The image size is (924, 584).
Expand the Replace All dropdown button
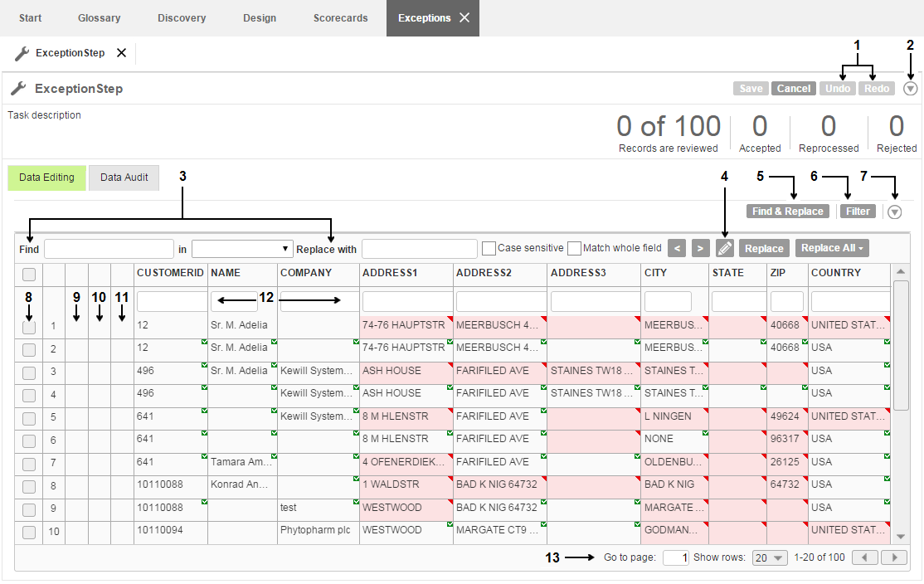pos(832,248)
